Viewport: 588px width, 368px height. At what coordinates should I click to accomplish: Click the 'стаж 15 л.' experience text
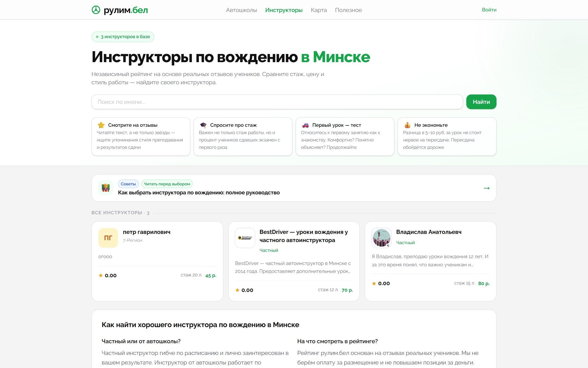[465, 283]
